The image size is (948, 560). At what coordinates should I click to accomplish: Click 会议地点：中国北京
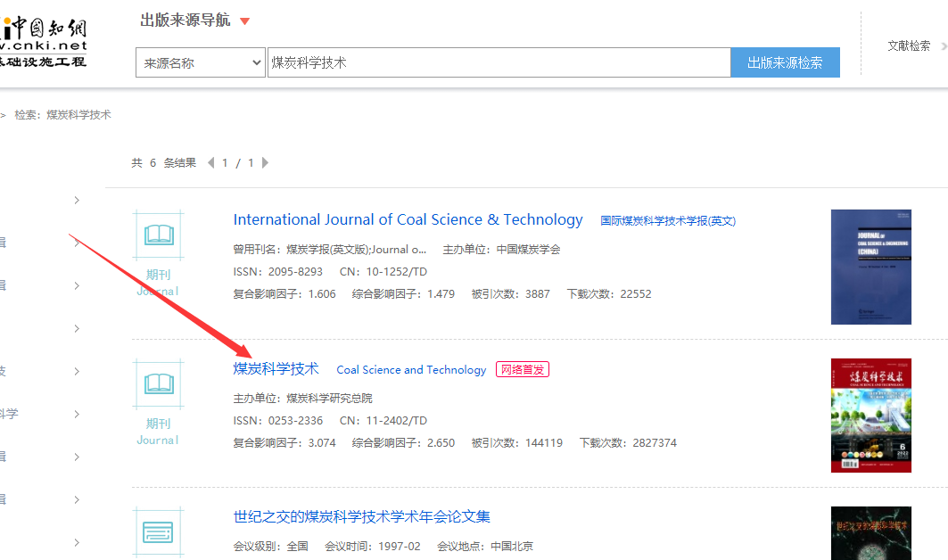(x=485, y=546)
